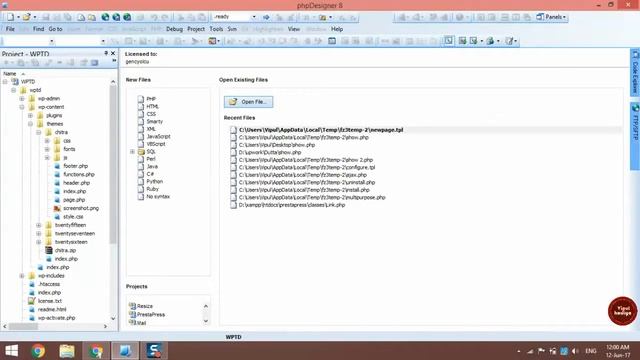Click the New file toolbar icon
The height and width of the screenshot is (360, 640).
click(x=10, y=17)
